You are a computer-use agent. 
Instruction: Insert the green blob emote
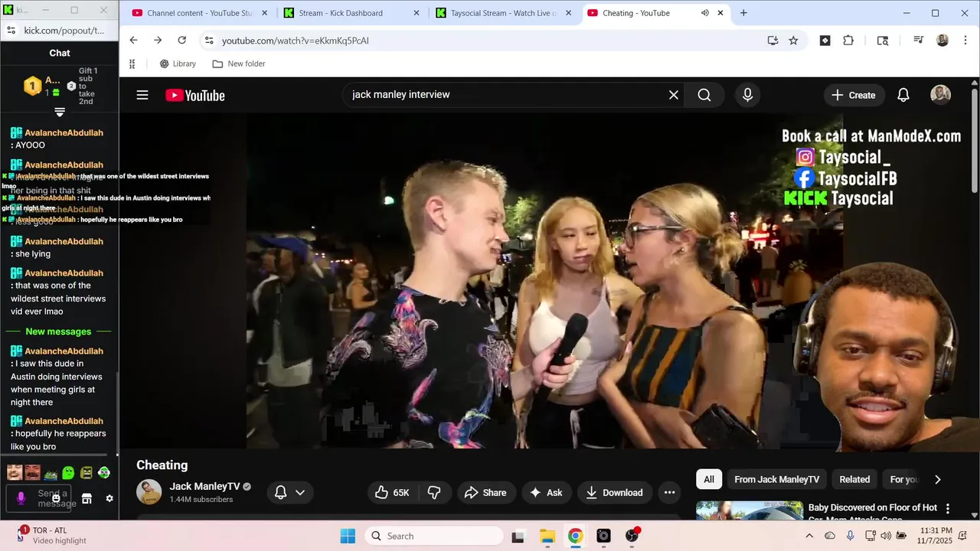point(68,473)
